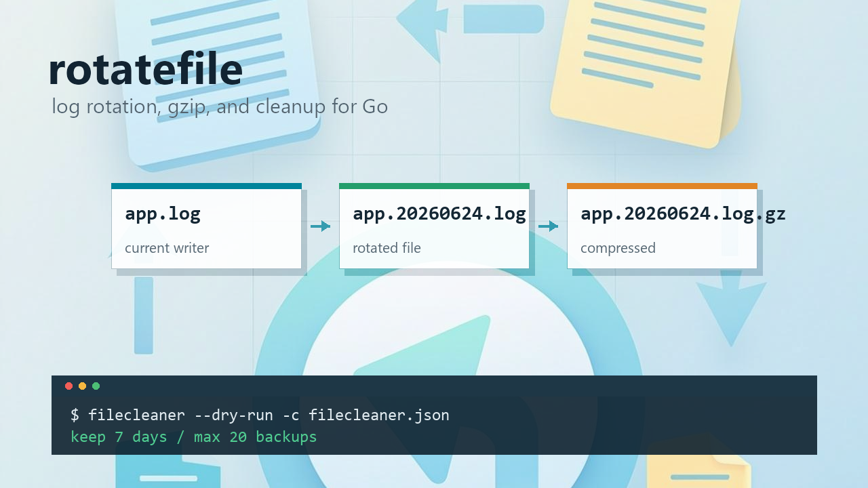Select the app.20260624.log.gz card title
868x488 pixels.
683,214
